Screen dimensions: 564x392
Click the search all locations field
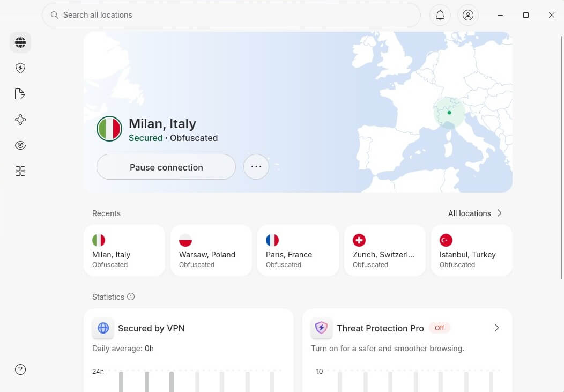(x=231, y=15)
